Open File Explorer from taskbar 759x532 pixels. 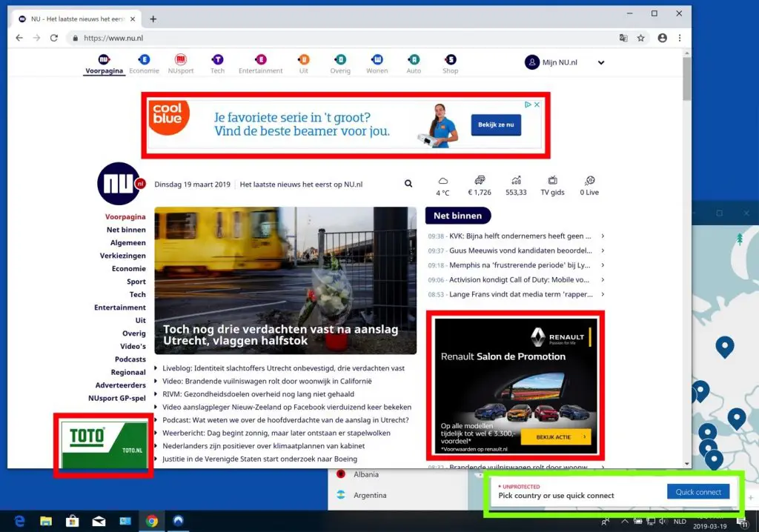(46, 521)
